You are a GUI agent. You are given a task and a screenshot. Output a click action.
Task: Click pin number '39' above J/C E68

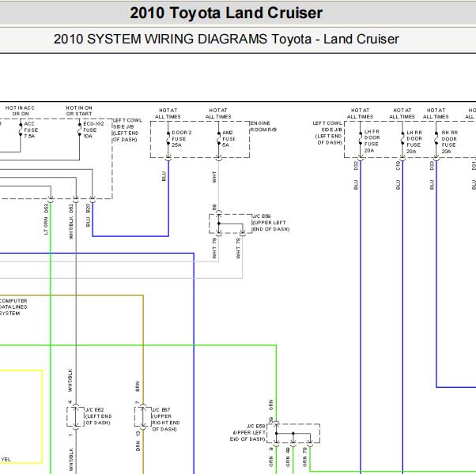pyautogui.click(x=270, y=420)
